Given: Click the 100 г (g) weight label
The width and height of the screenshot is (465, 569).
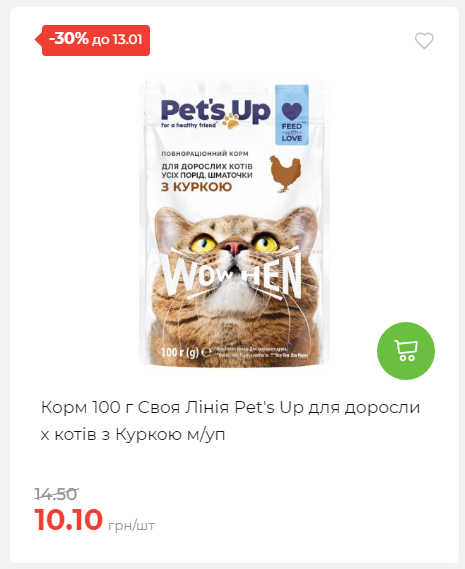Looking at the screenshot, I should click(x=185, y=352).
